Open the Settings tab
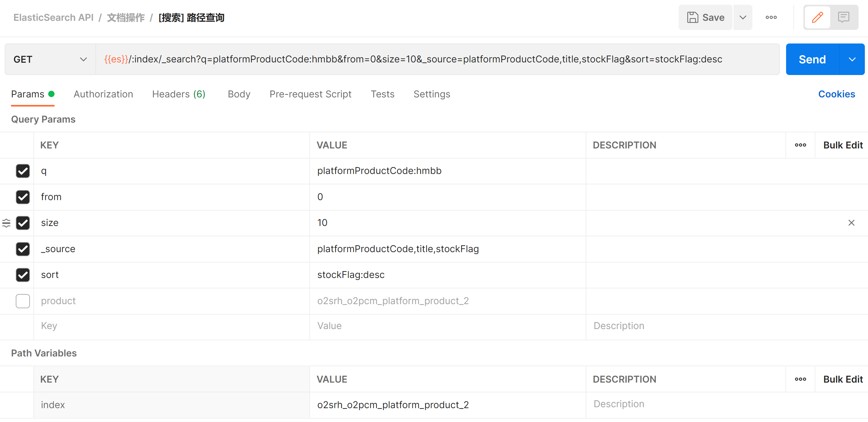The width and height of the screenshot is (868, 422). click(x=432, y=94)
